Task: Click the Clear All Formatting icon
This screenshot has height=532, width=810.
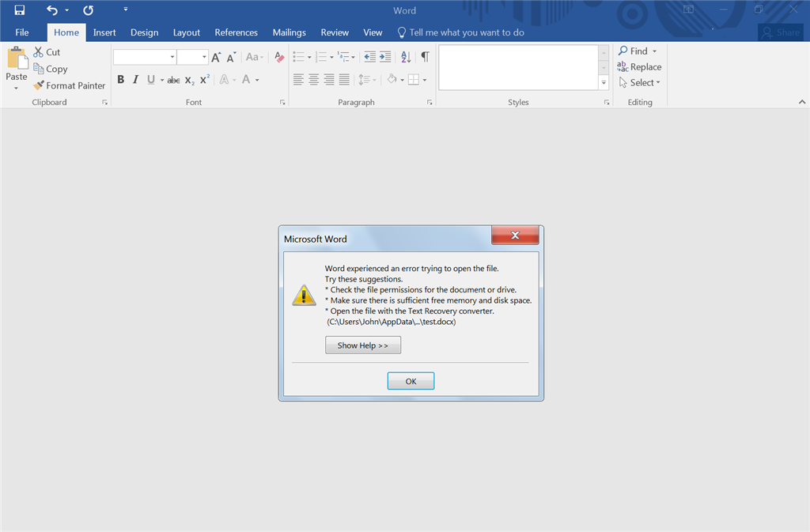Action: (x=279, y=57)
